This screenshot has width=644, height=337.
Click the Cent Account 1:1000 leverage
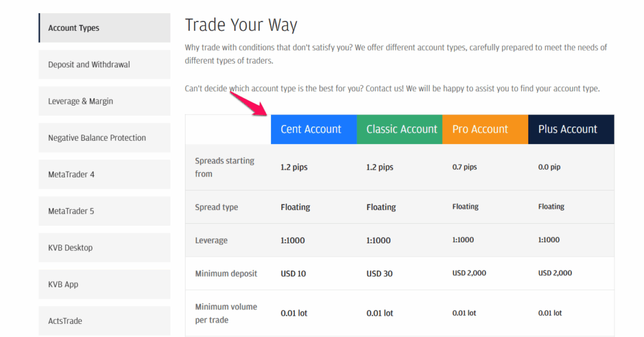tap(293, 240)
